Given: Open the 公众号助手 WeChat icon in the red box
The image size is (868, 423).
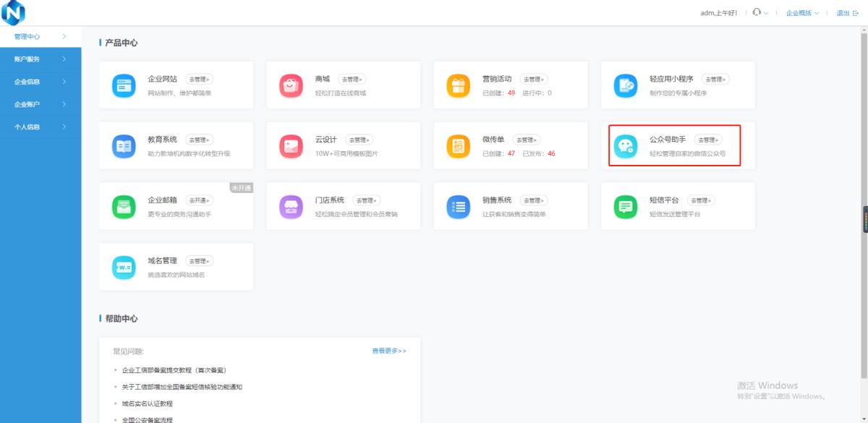Looking at the screenshot, I should tap(625, 147).
